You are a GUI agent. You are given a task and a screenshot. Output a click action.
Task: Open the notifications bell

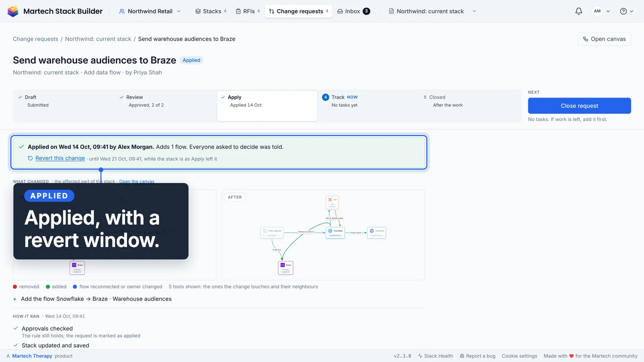[578, 11]
